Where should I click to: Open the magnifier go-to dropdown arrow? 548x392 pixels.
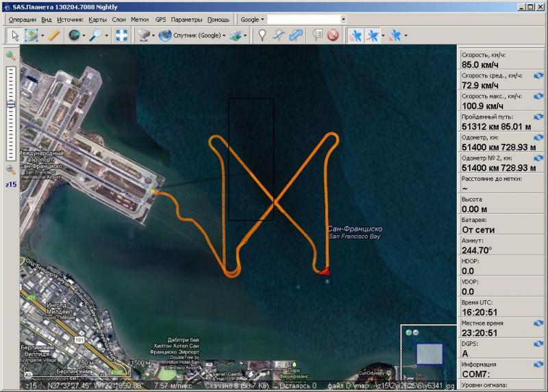click(x=107, y=35)
